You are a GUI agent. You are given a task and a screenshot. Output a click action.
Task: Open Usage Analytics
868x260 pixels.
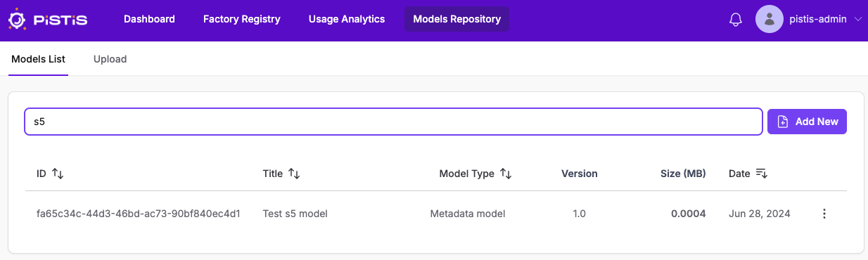[347, 19]
